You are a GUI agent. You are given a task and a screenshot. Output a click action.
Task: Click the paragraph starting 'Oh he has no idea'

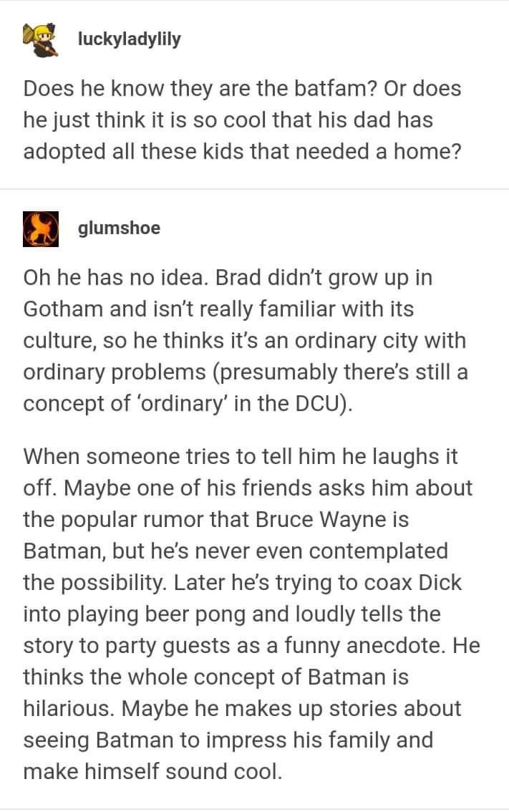point(243,340)
